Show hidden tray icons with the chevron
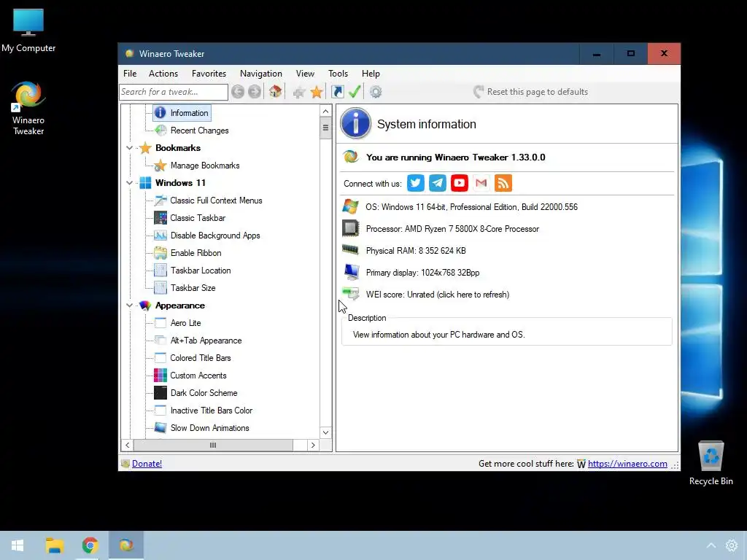 click(711, 545)
